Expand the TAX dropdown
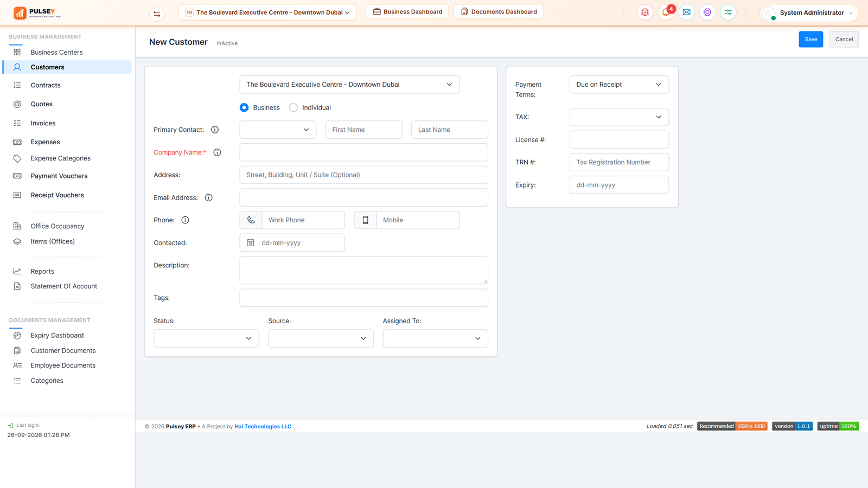The image size is (868, 488). click(x=619, y=117)
